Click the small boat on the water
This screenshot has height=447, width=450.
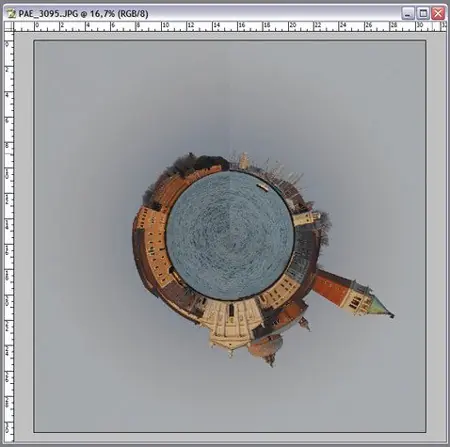tap(263, 187)
